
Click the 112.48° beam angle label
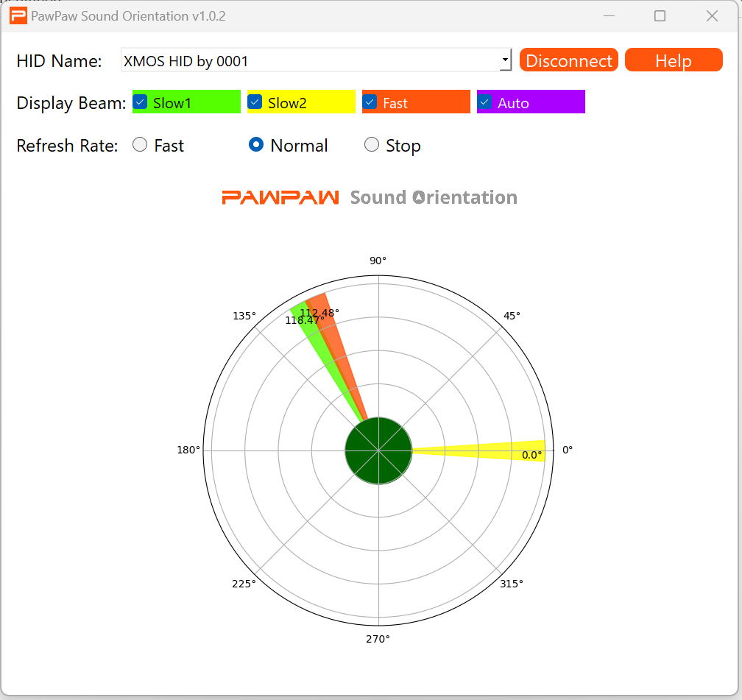320,313
